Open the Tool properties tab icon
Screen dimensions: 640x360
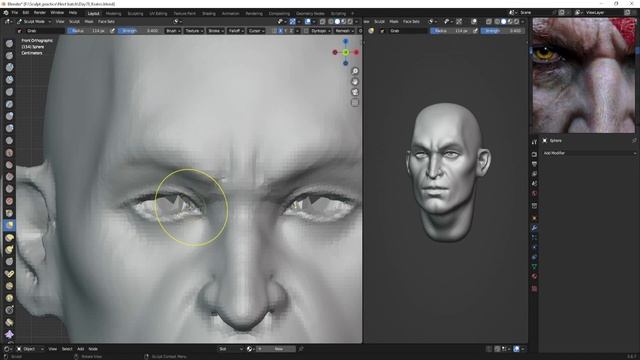[534, 142]
